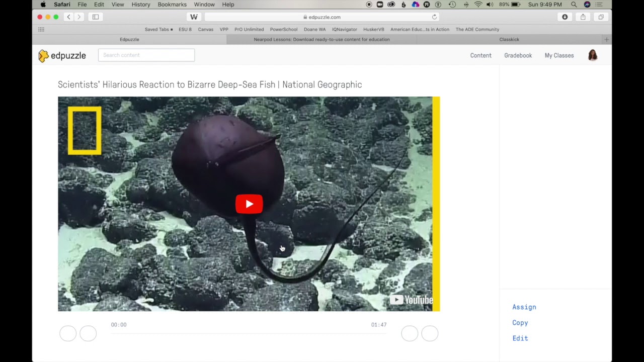The width and height of the screenshot is (644, 362).
Task: Click the volume icon in menu bar
Action: [490, 5]
